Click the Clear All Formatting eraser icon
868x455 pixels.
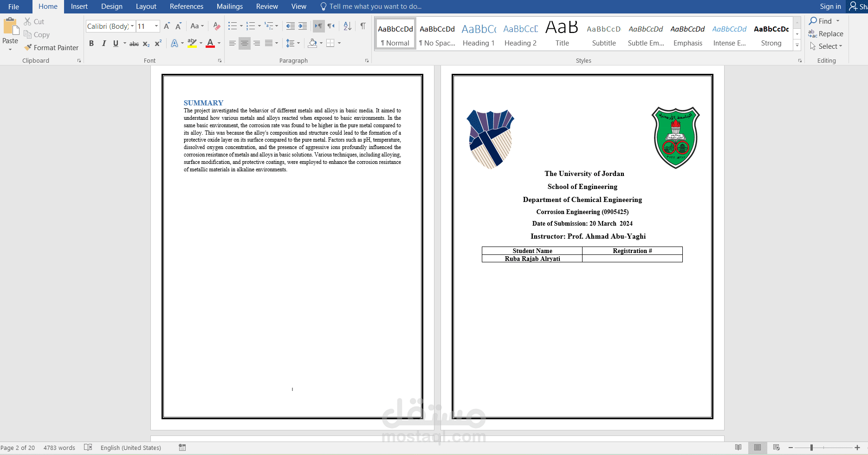[217, 26]
